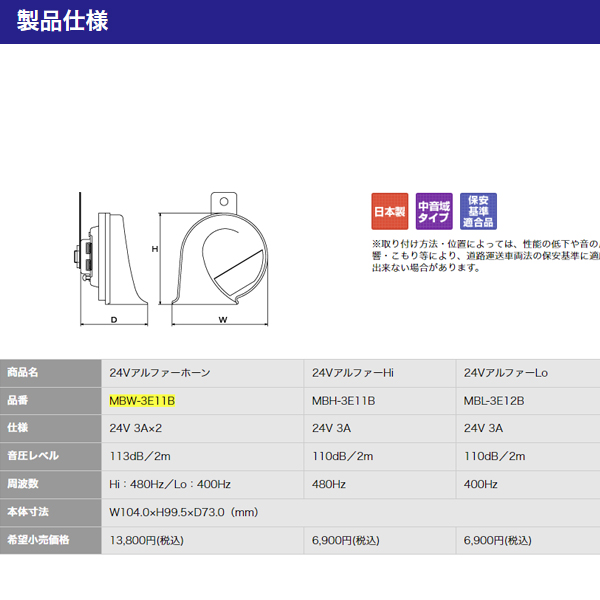
Task: Click the 24Vアルファーホーン product name
Action: 159,372
